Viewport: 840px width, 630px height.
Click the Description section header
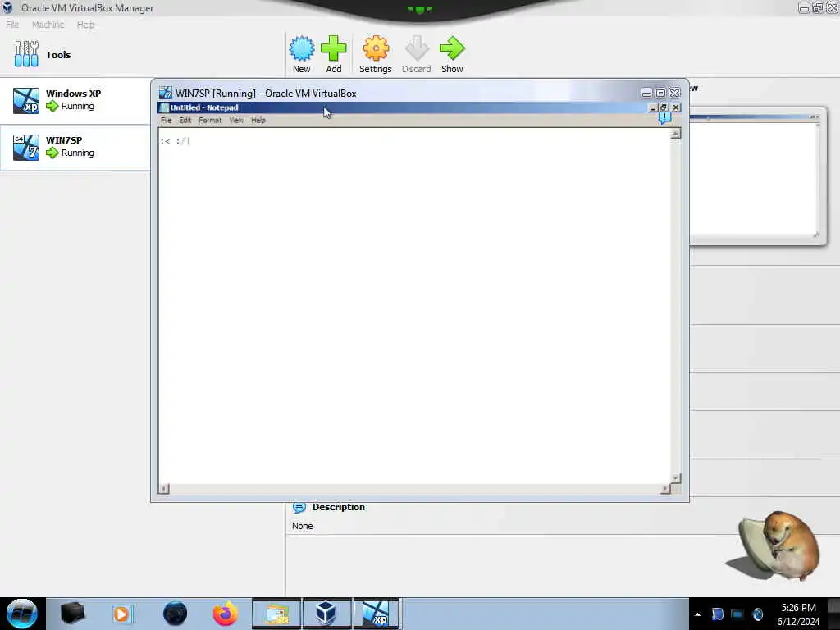point(339,507)
